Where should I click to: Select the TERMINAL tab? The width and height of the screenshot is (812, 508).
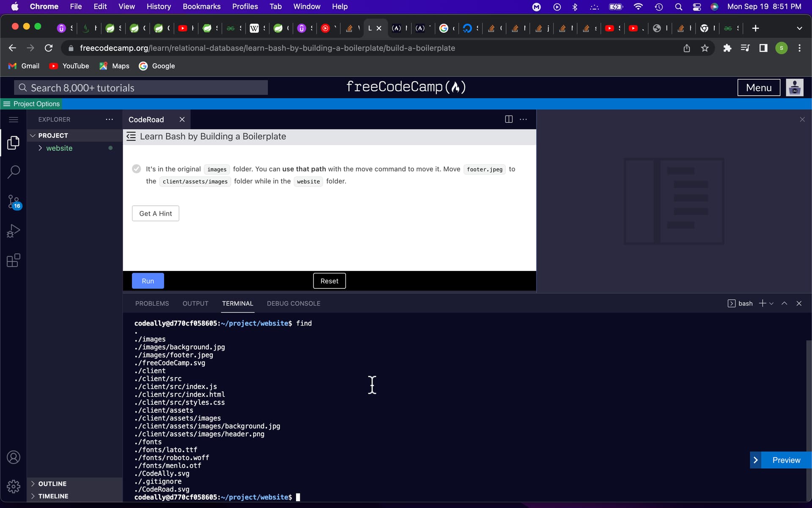[x=237, y=304]
